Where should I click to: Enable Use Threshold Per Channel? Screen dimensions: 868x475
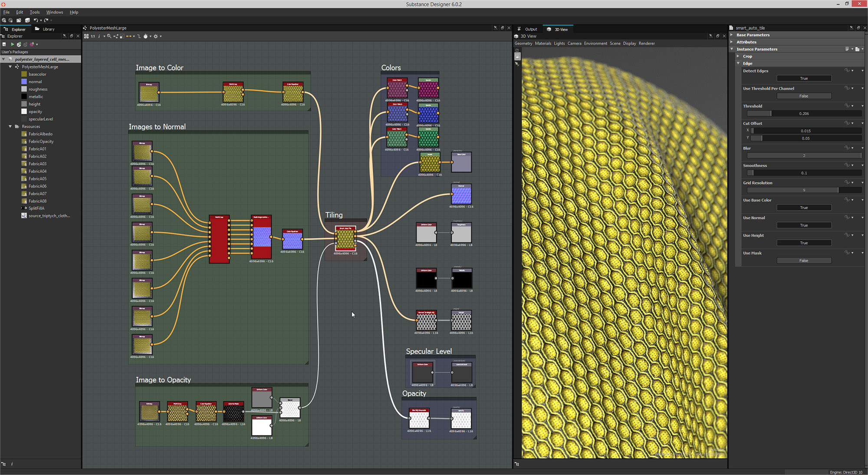pyautogui.click(x=804, y=96)
